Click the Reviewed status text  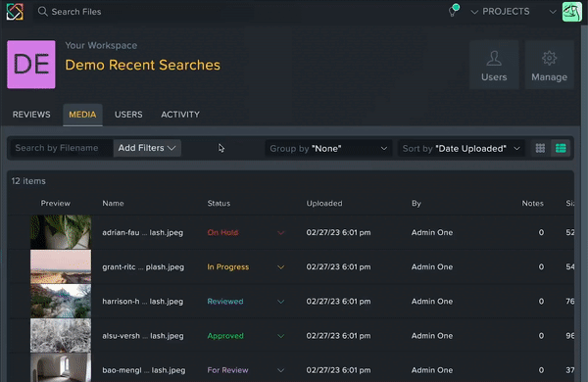(225, 302)
